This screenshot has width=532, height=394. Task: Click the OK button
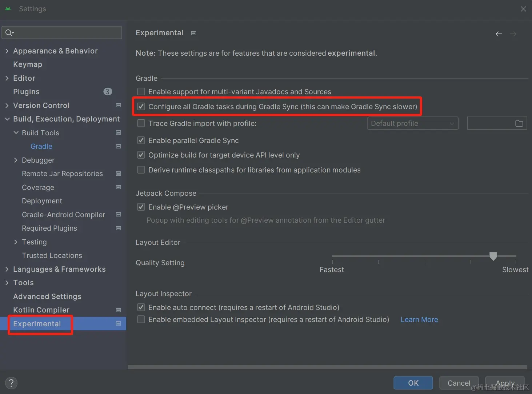click(x=413, y=383)
